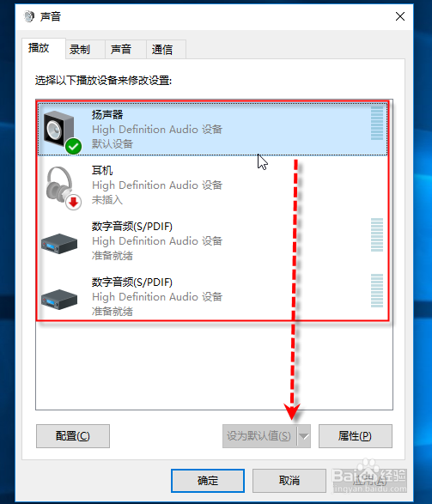
Task: Click the 取消 cancel button
Action: click(289, 481)
